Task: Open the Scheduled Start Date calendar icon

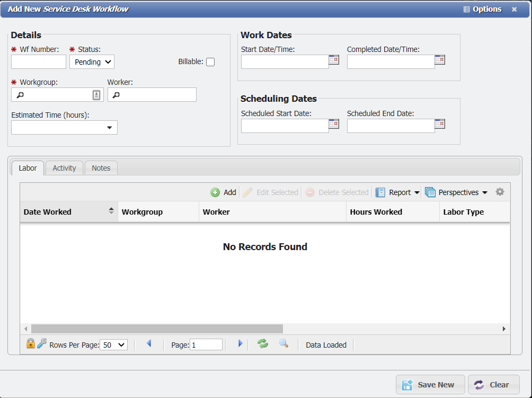Action: pos(334,124)
